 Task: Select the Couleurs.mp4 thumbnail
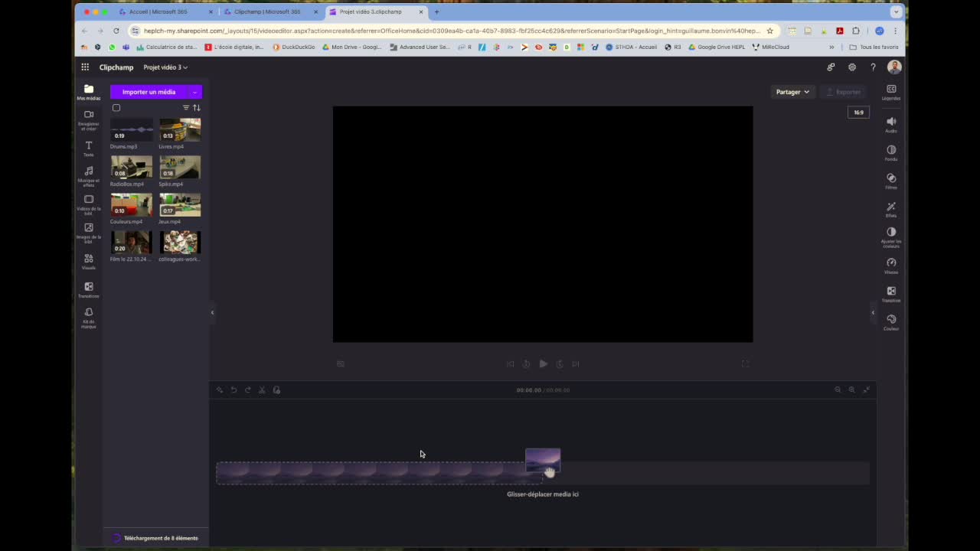click(x=131, y=205)
